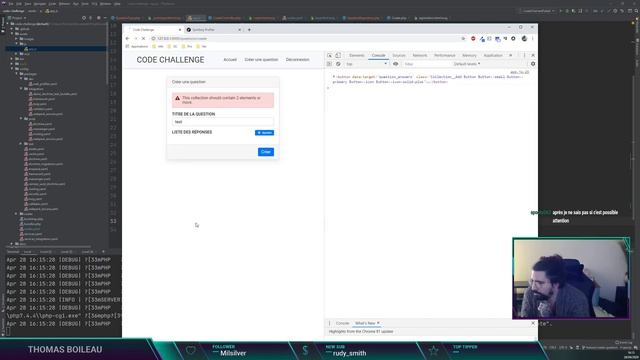The image size is (640, 360).
Task: Close the What's New drawer tab
Action: (x=378, y=323)
